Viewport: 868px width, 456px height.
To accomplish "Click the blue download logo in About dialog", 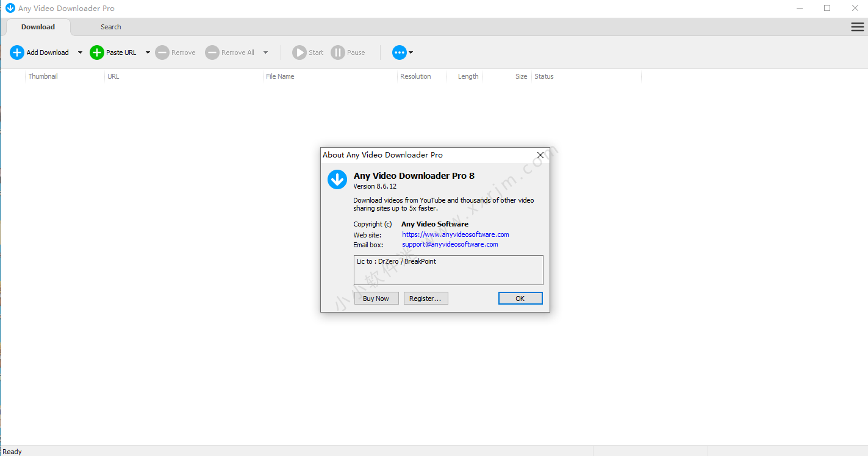I will coord(337,179).
